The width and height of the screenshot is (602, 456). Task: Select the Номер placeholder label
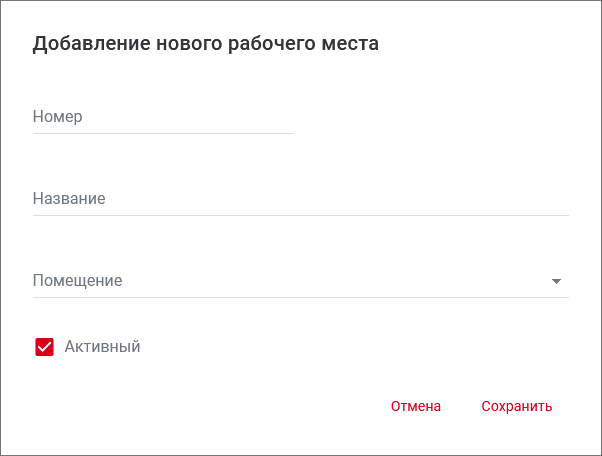coord(57,117)
